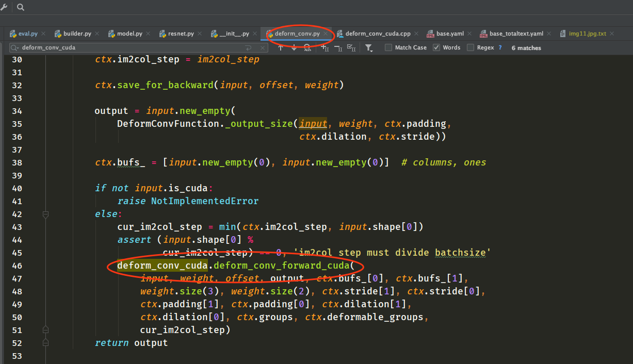Viewport: 633px width, 364px height.
Task: Disable the Words checkbox
Action: pyautogui.click(x=436, y=47)
